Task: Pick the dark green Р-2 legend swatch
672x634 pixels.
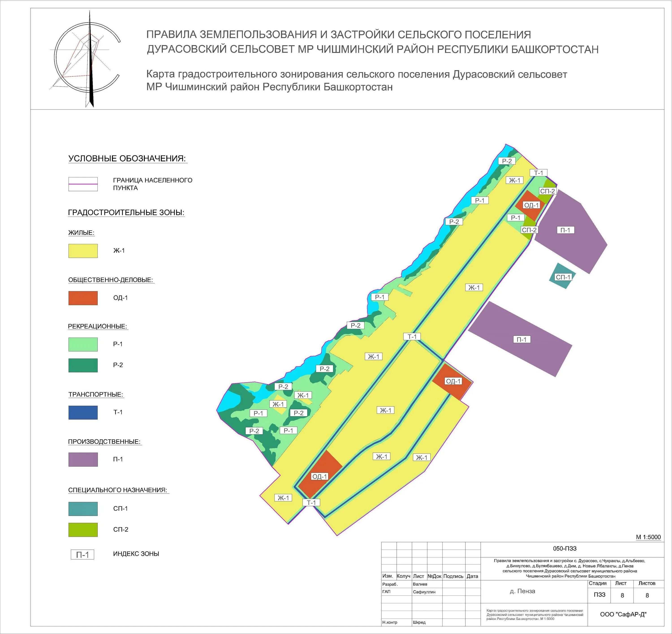Action: click(83, 366)
